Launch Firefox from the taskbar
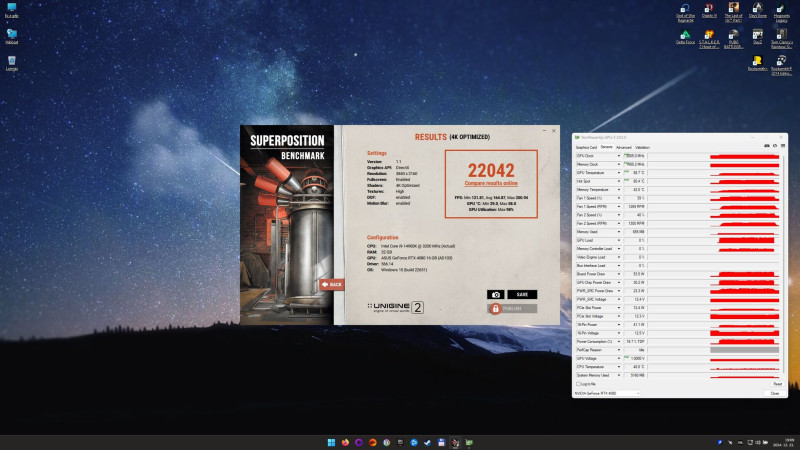 click(x=345, y=442)
